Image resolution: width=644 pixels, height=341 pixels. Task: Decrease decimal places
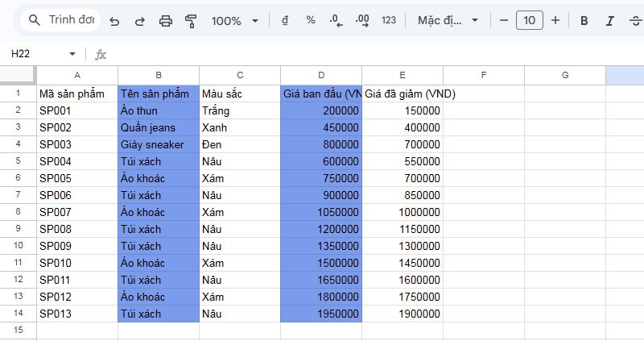tap(336, 20)
